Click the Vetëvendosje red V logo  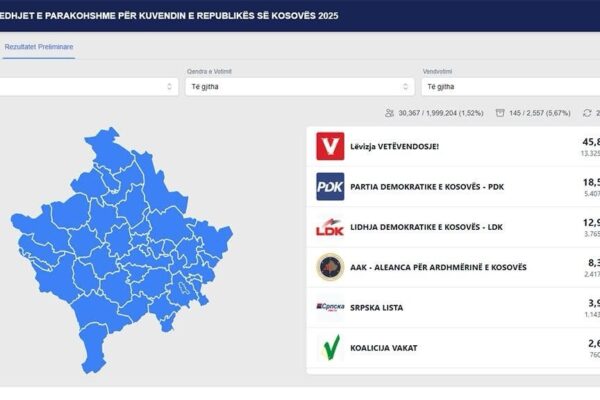point(330,146)
